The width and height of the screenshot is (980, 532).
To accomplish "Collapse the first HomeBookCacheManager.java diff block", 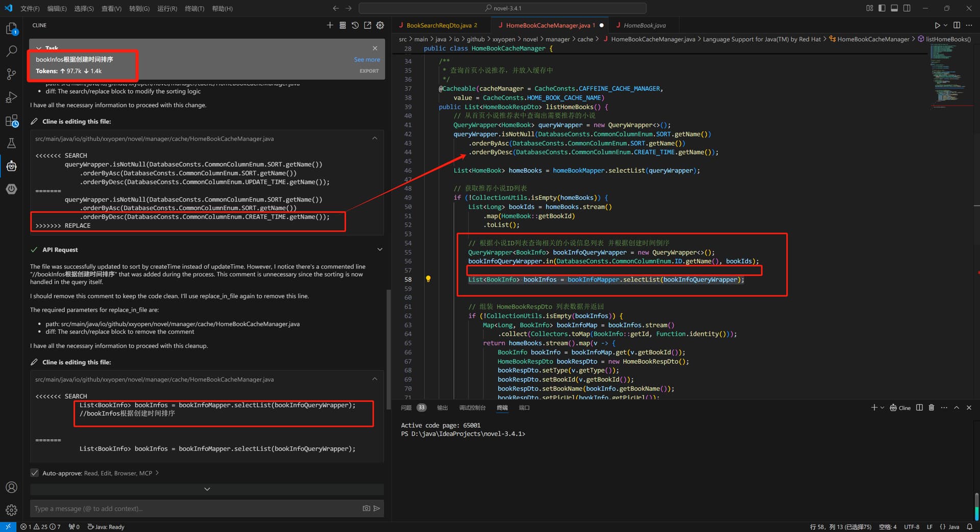I will tap(375, 138).
